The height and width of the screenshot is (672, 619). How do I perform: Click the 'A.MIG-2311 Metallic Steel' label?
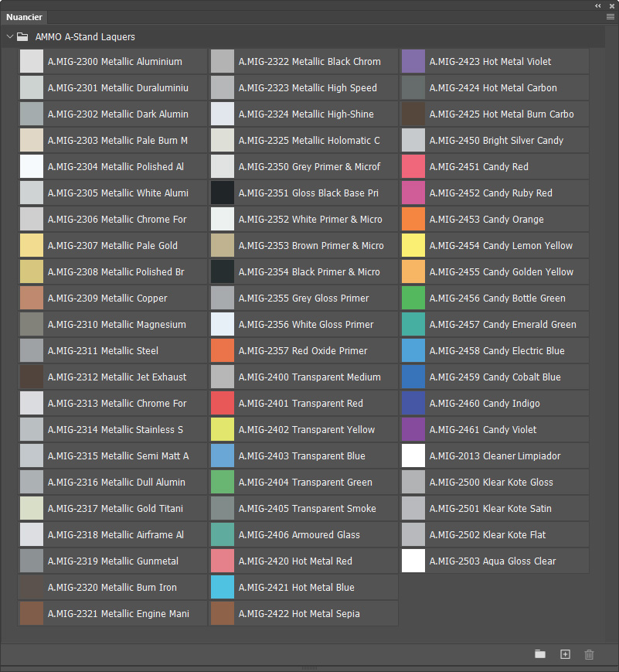tap(103, 350)
